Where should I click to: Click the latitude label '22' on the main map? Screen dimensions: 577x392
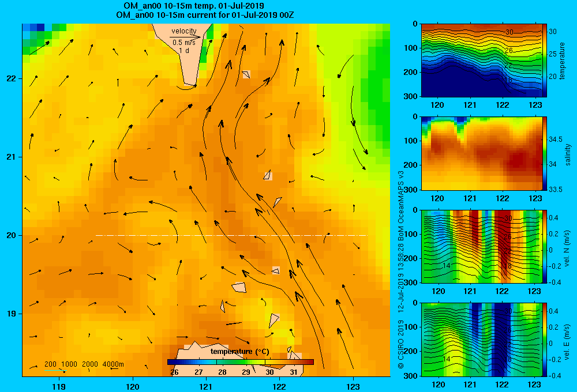pos(11,79)
